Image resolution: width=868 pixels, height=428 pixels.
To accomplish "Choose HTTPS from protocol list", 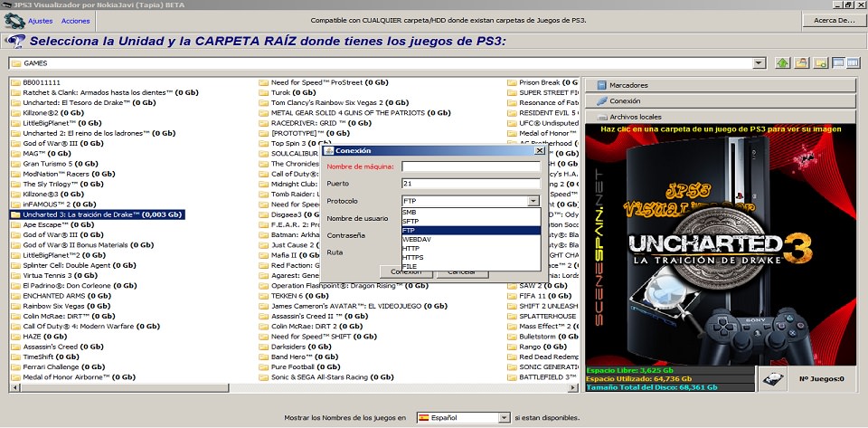I will pyautogui.click(x=471, y=258).
